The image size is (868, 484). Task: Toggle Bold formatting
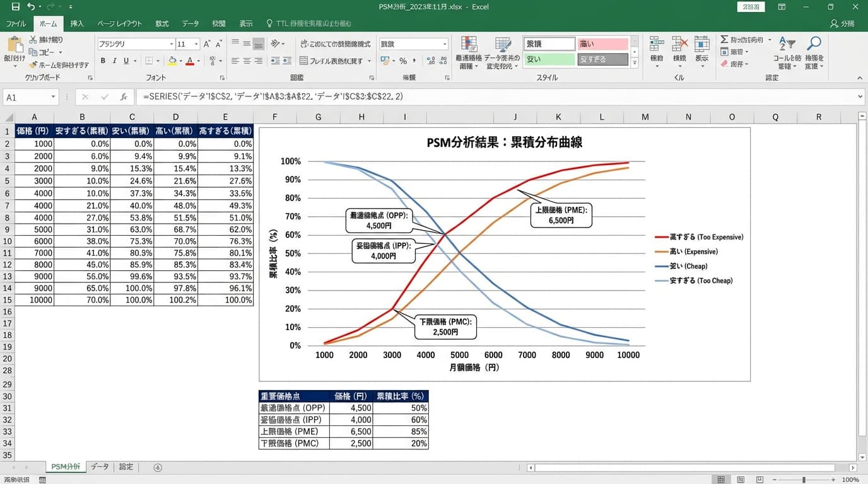pyautogui.click(x=103, y=61)
